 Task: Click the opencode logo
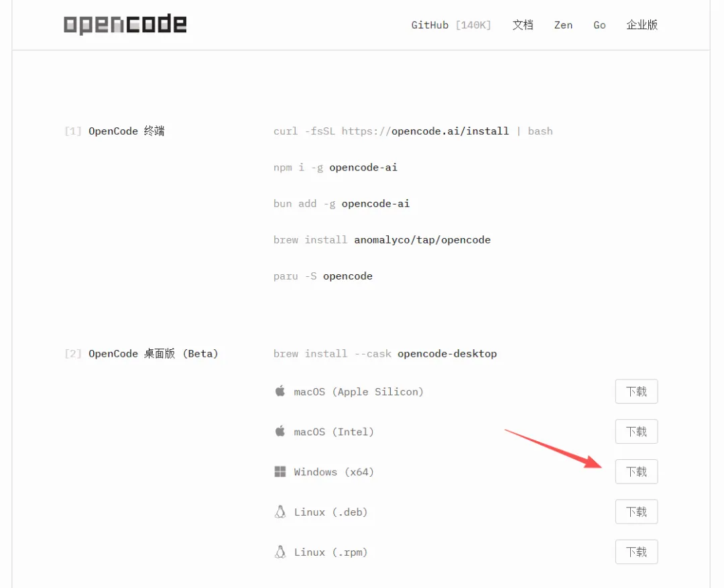tap(125, 24)
